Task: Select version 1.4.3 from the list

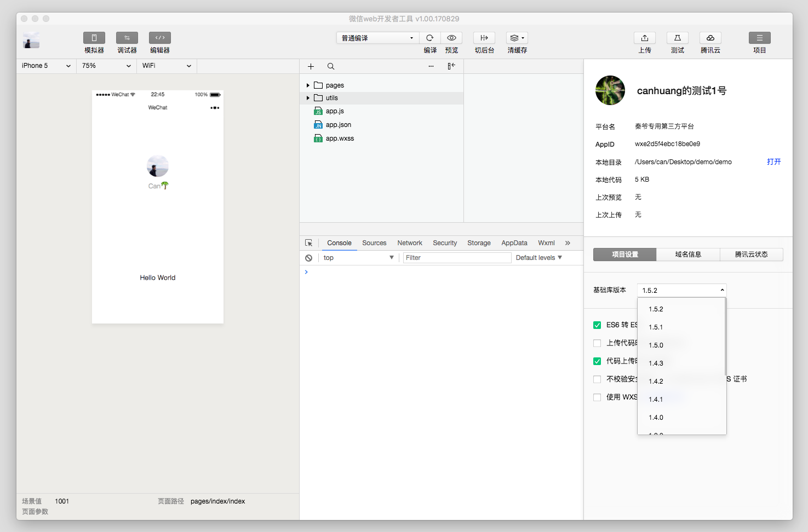Action: click(x=656, y=363)
